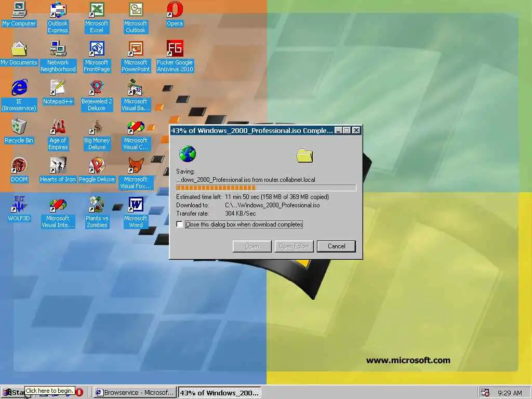Screen dimensions: 532x399
Task: Select the Network Neighborhood icon
Action: pos(58,56)
